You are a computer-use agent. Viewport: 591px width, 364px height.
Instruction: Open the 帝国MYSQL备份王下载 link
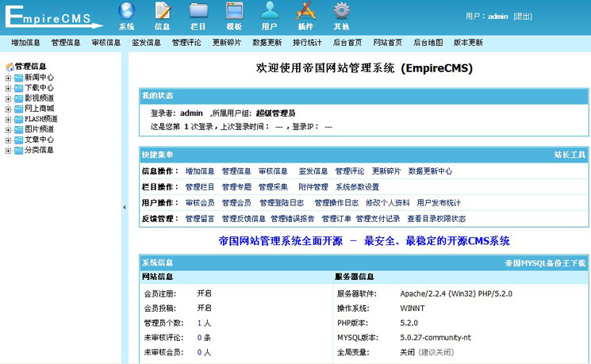click(545, 262)
